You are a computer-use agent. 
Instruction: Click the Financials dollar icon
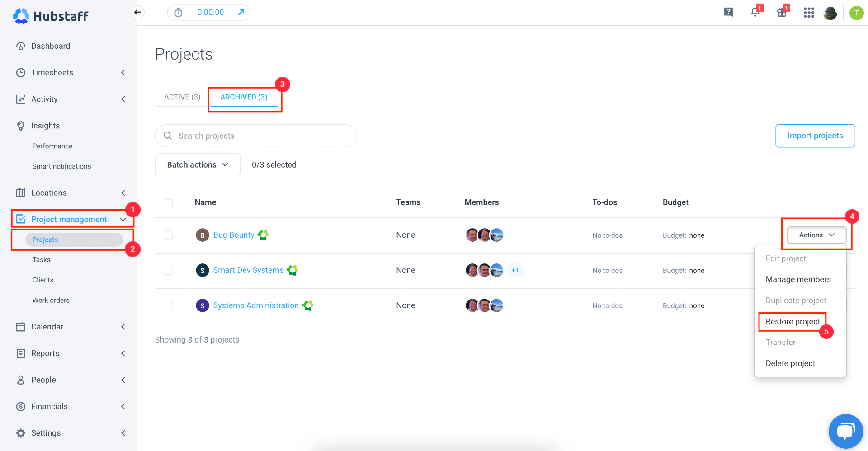[x=21, y=406]
